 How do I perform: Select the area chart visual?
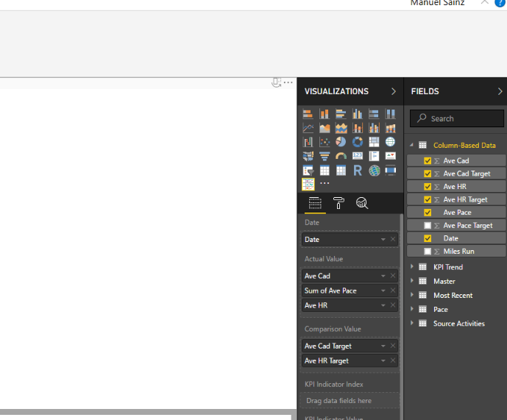click(x=325, y=128)
